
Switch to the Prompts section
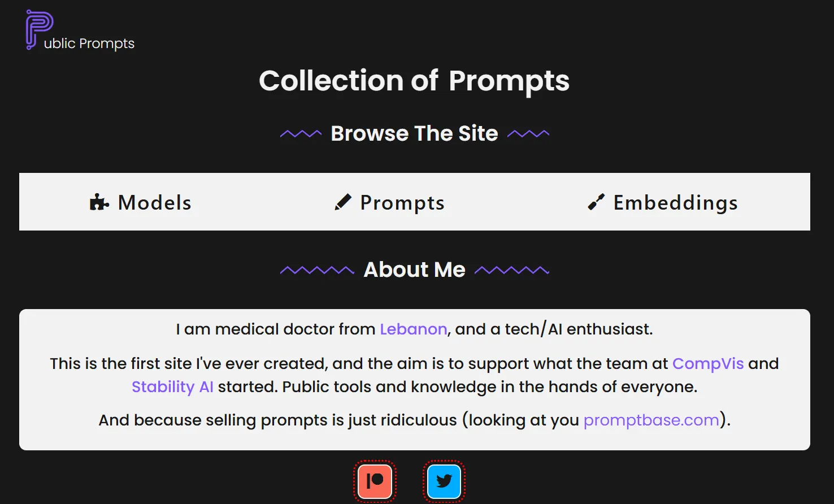click(x=389, y=202)
